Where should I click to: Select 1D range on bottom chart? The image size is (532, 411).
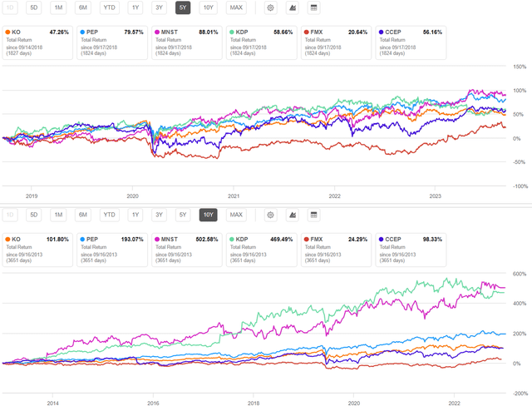coord(10,215)
